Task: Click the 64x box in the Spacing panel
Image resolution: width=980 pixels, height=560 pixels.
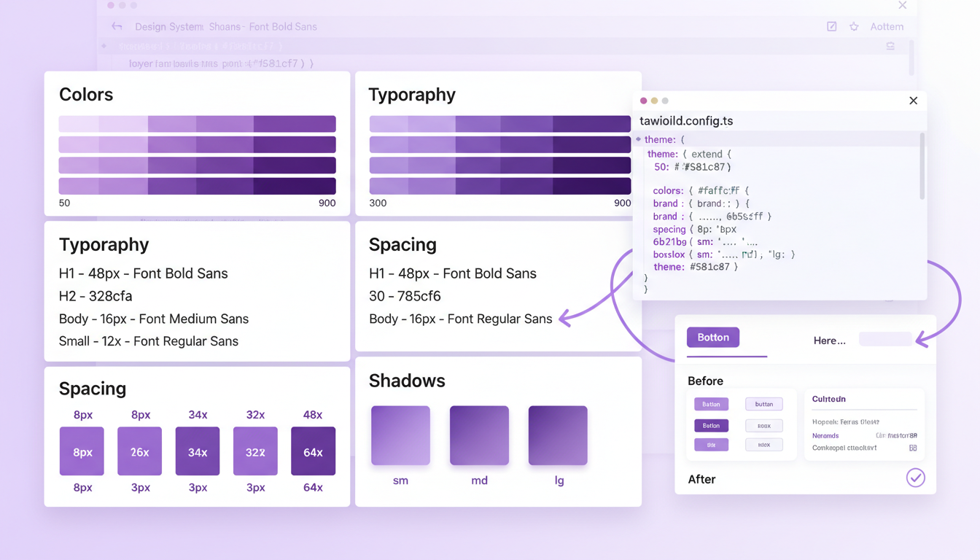Action: click(x=313, y=451)
